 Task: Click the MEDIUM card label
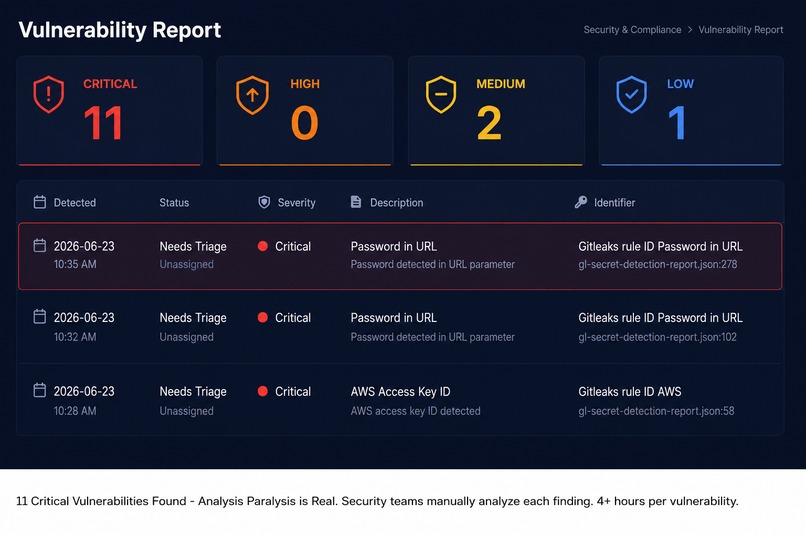tap(501, 84)
